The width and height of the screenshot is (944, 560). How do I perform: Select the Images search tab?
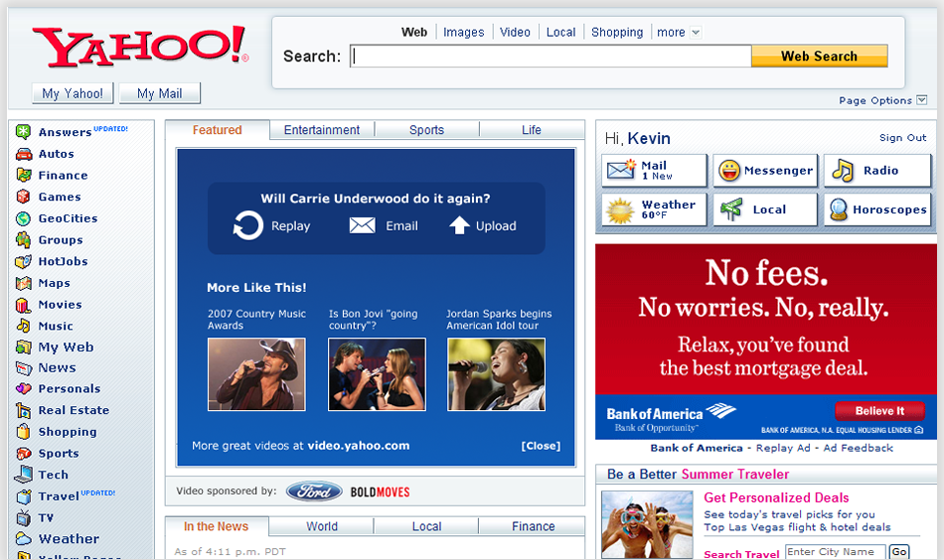coord(464,33)
